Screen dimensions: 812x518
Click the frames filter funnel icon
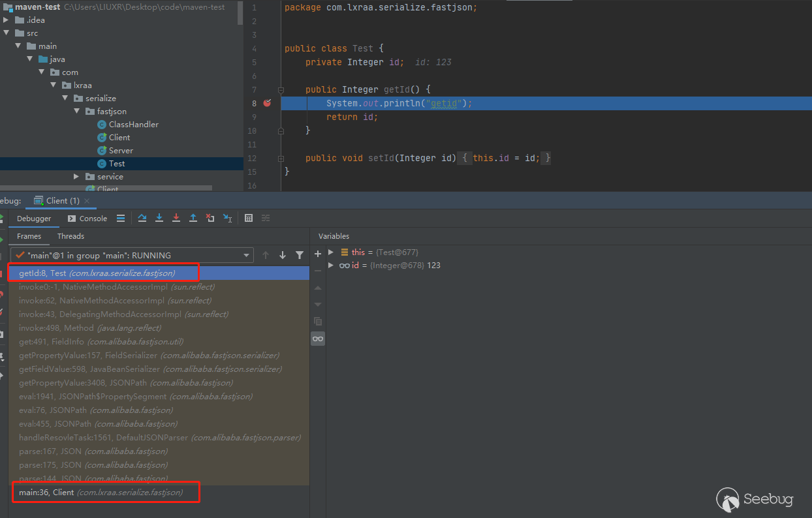(300, 256)
